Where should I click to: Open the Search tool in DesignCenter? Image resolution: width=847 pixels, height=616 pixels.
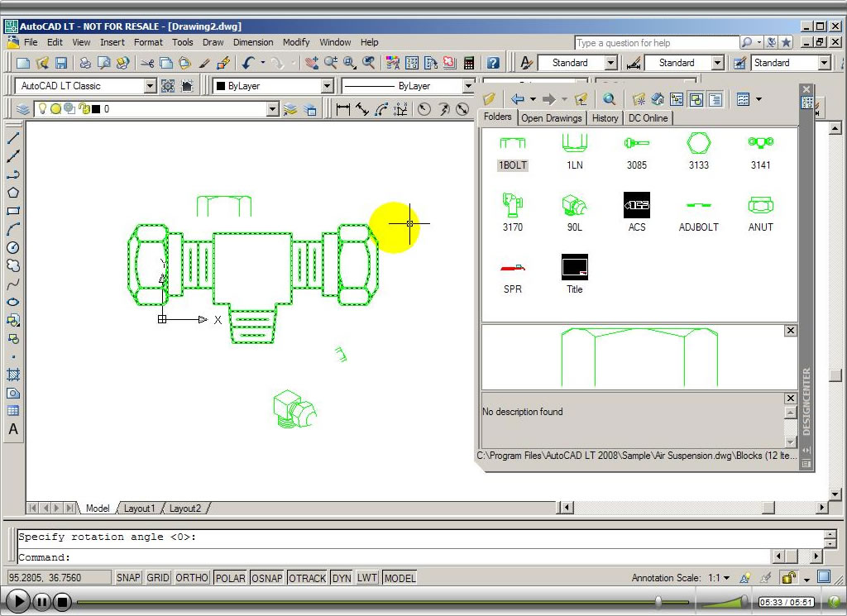[608, 99]
